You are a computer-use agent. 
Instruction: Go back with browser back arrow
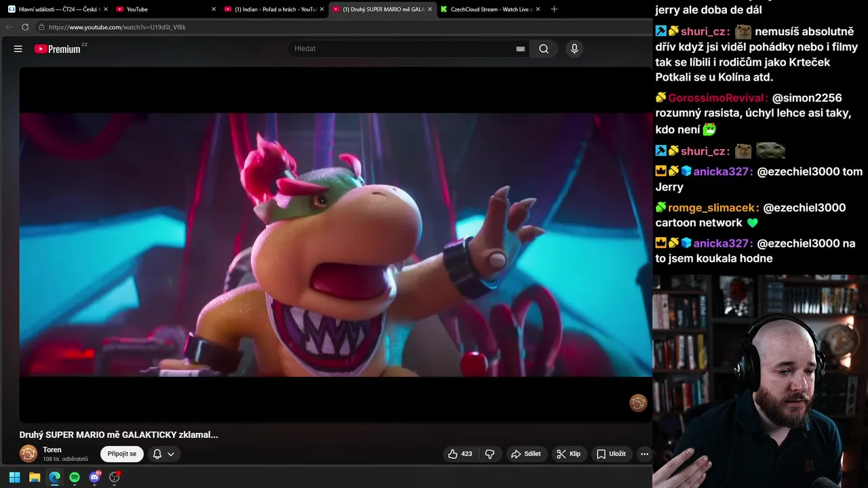click(x=9, y=27)
